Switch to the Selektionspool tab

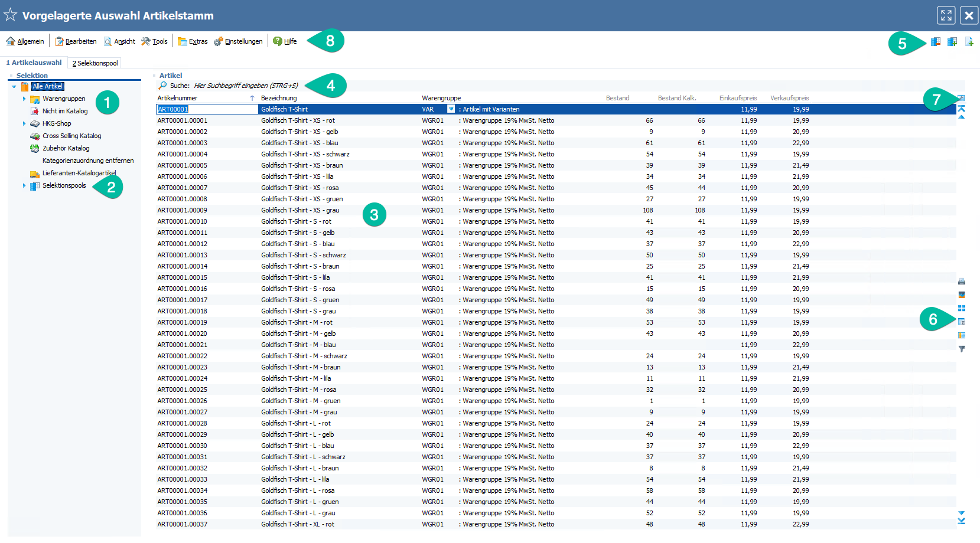coord(95,63)
